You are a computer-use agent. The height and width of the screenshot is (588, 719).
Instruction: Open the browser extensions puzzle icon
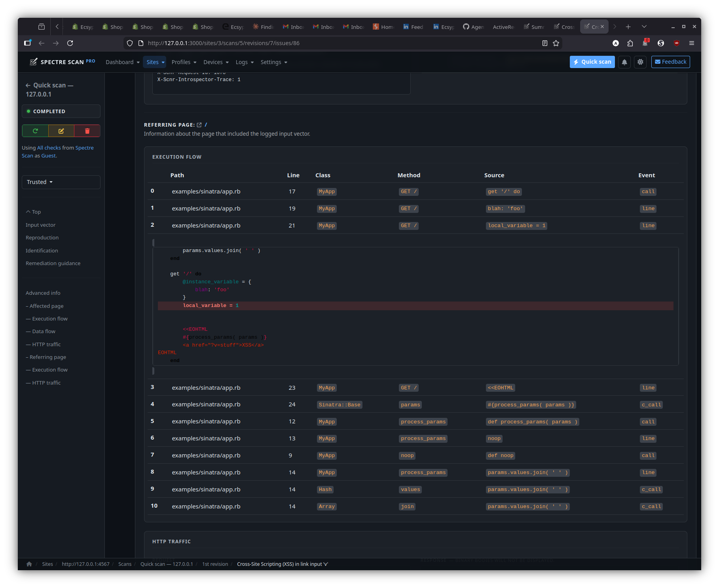(630, 43)
